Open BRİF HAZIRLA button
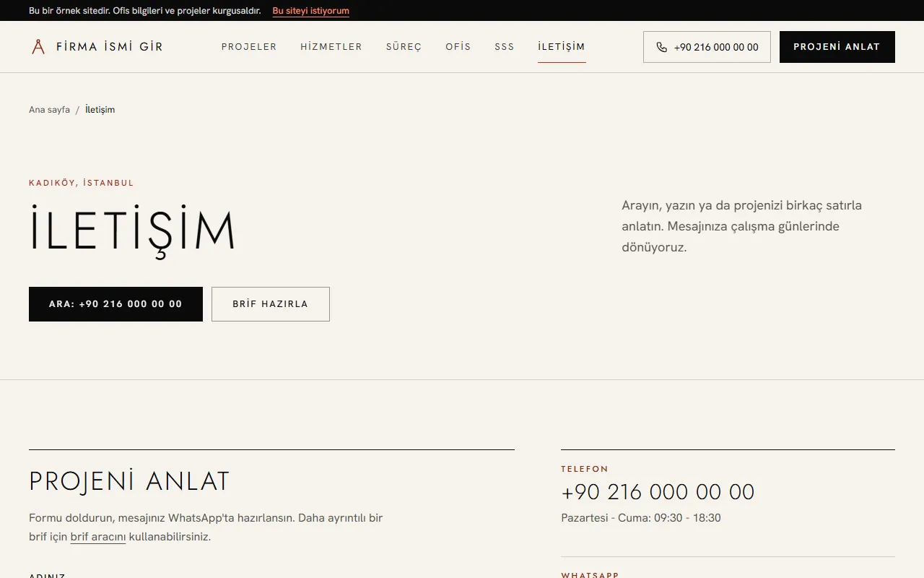This screenshot has width=924, height=578. (x=271, y=304)
